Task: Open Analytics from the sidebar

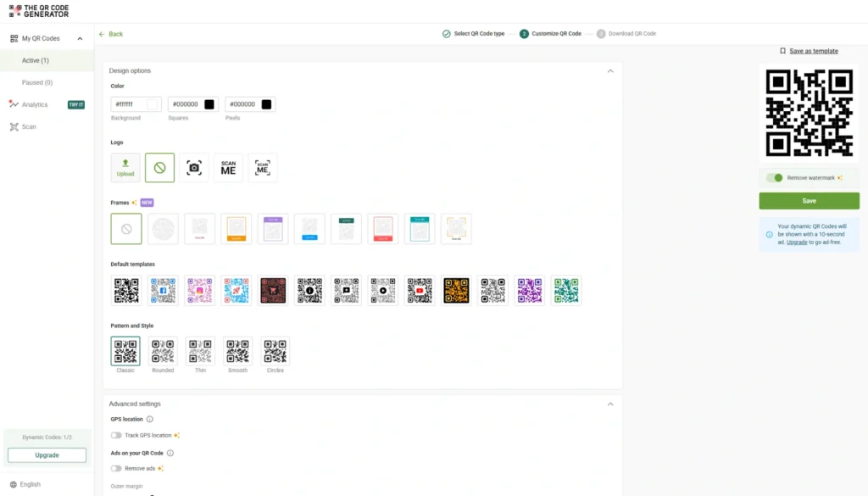Action: tap(36, 104)
